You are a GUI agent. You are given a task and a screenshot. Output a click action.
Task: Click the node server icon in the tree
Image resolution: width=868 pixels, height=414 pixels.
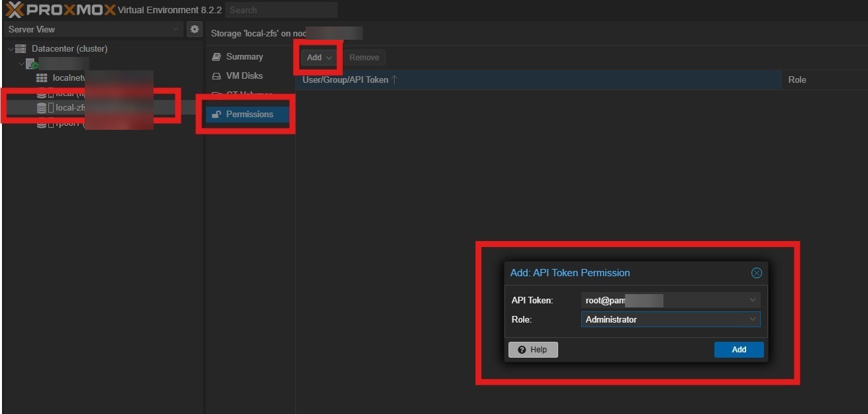click(x=32, y=64)
